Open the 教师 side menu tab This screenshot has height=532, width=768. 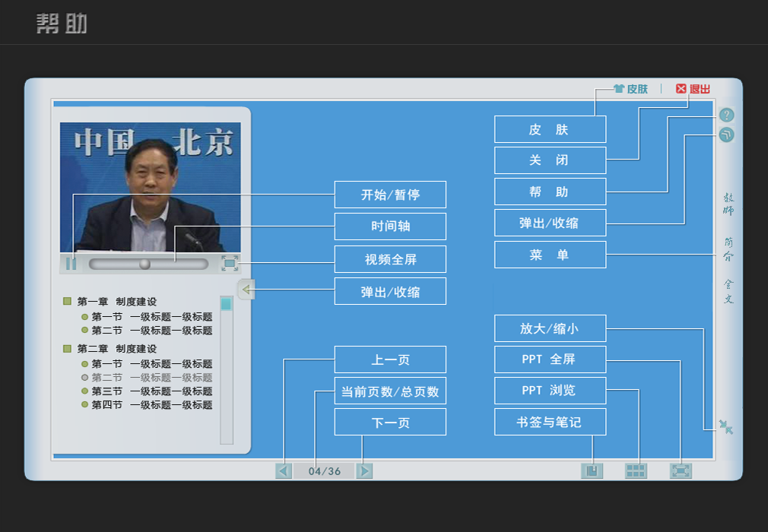click(x=728, y=204)
